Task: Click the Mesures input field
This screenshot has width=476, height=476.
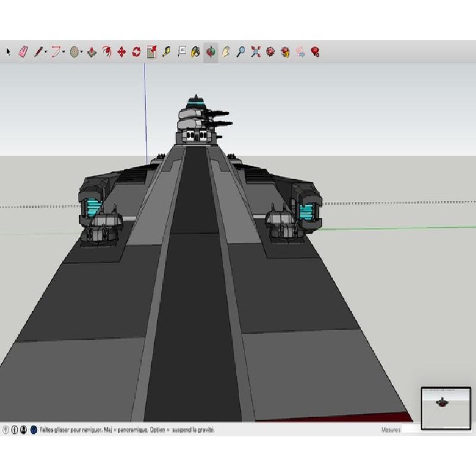Action: [x=411, y=430]
